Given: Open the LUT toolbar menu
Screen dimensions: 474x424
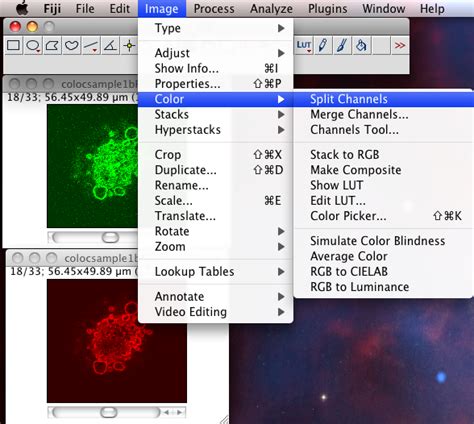Looking at the screenshot, I should coord(304,46).
